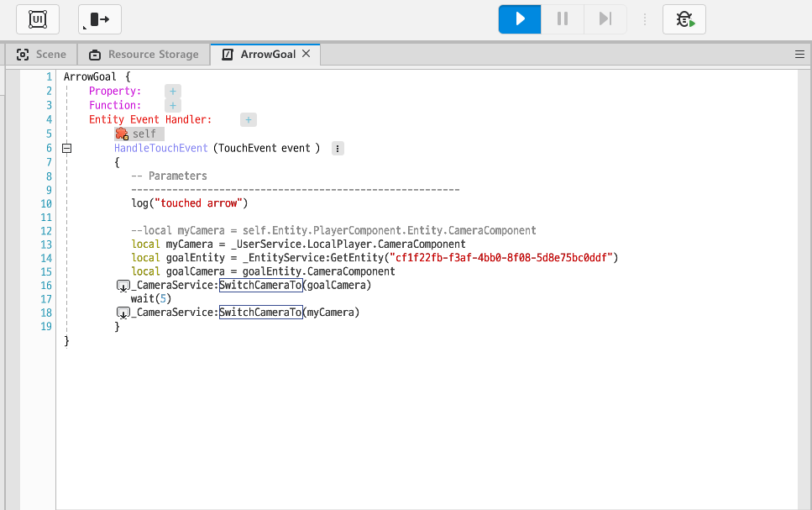The width and height of the screenshot is (812, 510).
Task: Select the ArrowGoal script tab
Action: pyautogui.click(x=265, y=55)
